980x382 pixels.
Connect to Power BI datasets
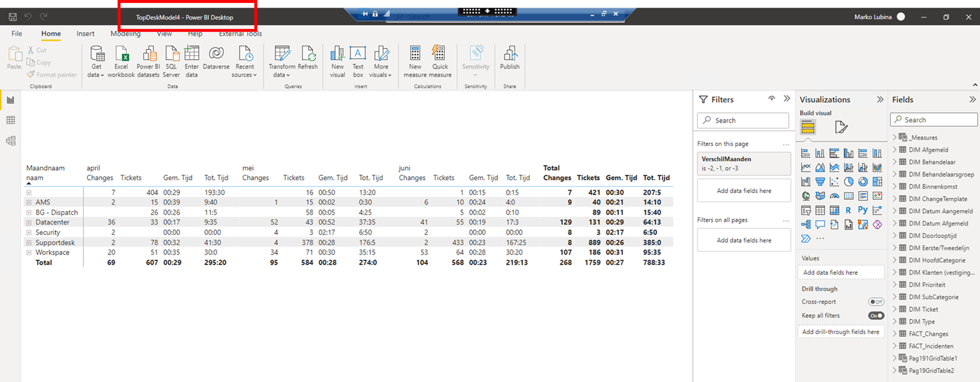click(148, 62)
